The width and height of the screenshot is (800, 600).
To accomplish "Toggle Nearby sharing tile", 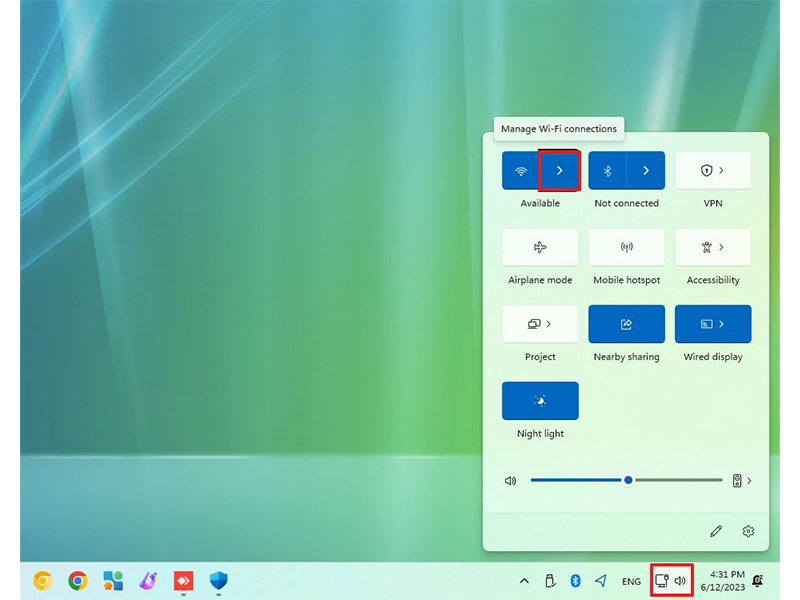I will 626,324.
